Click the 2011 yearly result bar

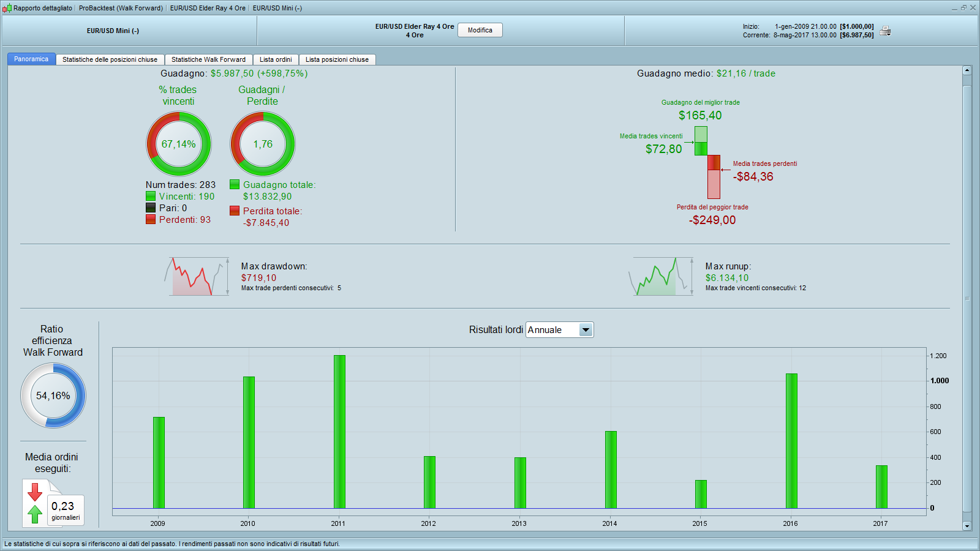[339, 432]
